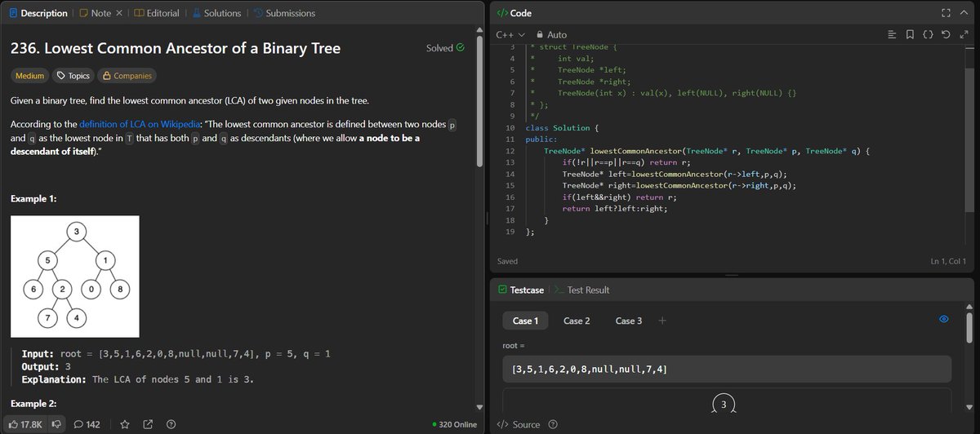
Task: Click the 'Saved' status text
Action: pos(507,261)
